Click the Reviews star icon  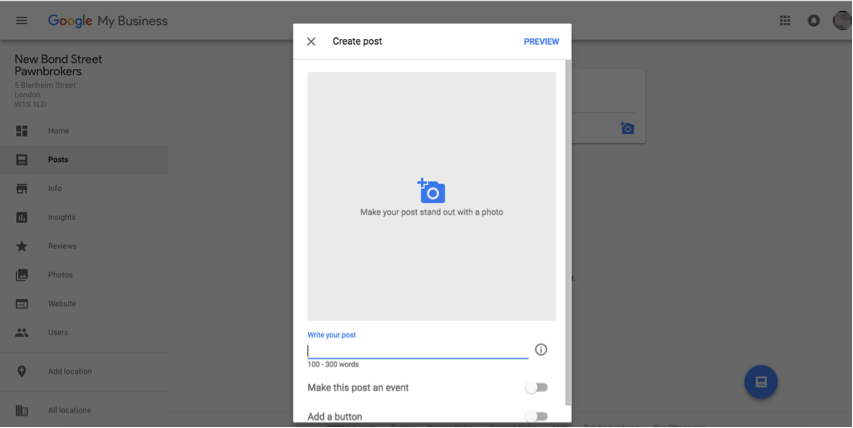tap(22, 246)
